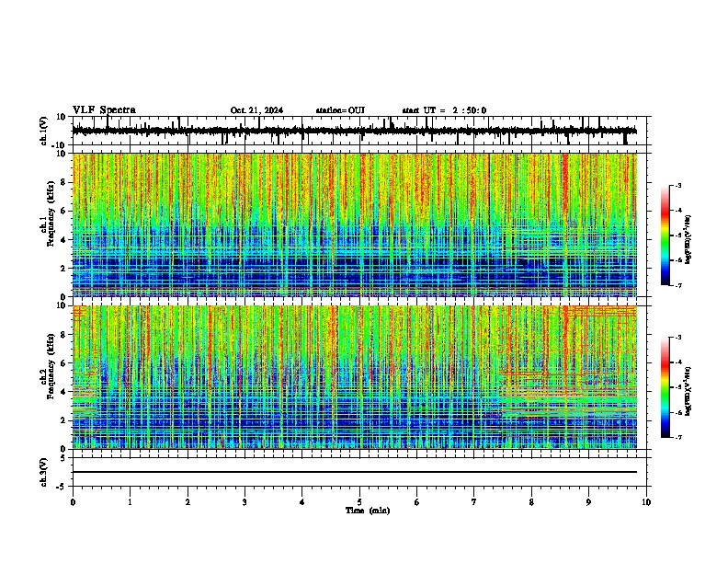Click the 5 tick label on Time axis

359,502
